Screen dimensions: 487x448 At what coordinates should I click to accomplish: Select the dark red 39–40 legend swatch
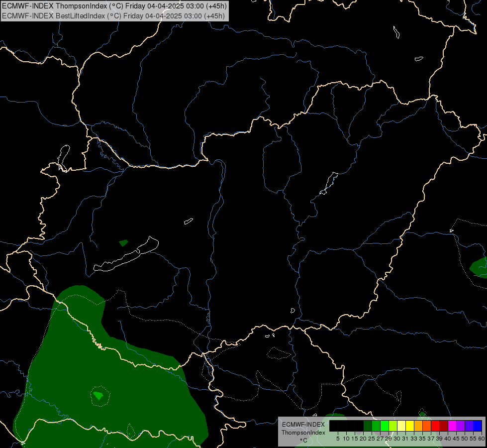[x=444, y=426]
